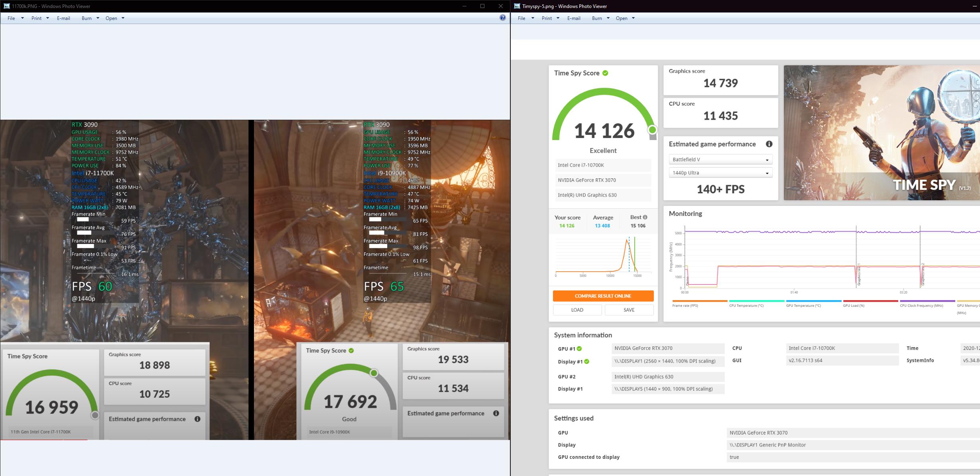The image size is (980, 476).
Task: Click the Photo Viewer icon in Timyspy-5.png title bar
Action: (517, 6)
